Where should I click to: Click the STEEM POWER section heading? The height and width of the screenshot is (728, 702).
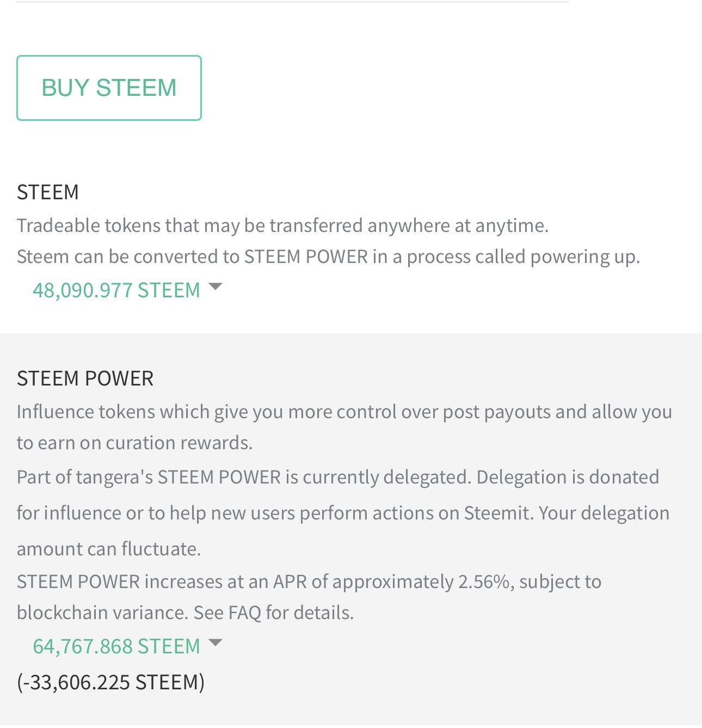(85, 378)
